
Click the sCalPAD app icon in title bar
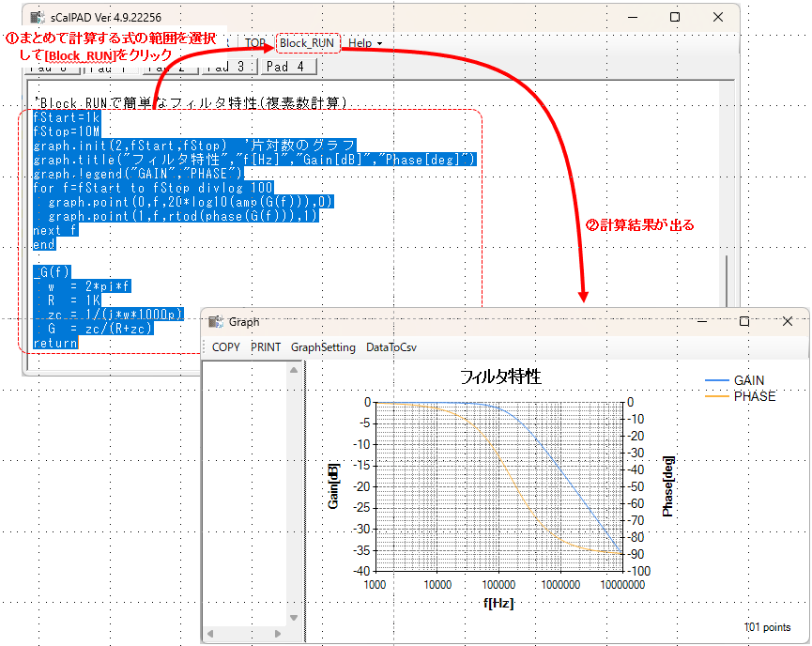(x=38, y=18)
